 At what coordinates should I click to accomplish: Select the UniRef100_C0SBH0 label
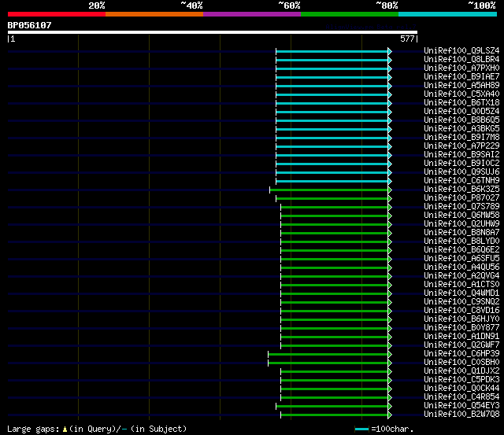pos(461,363)
